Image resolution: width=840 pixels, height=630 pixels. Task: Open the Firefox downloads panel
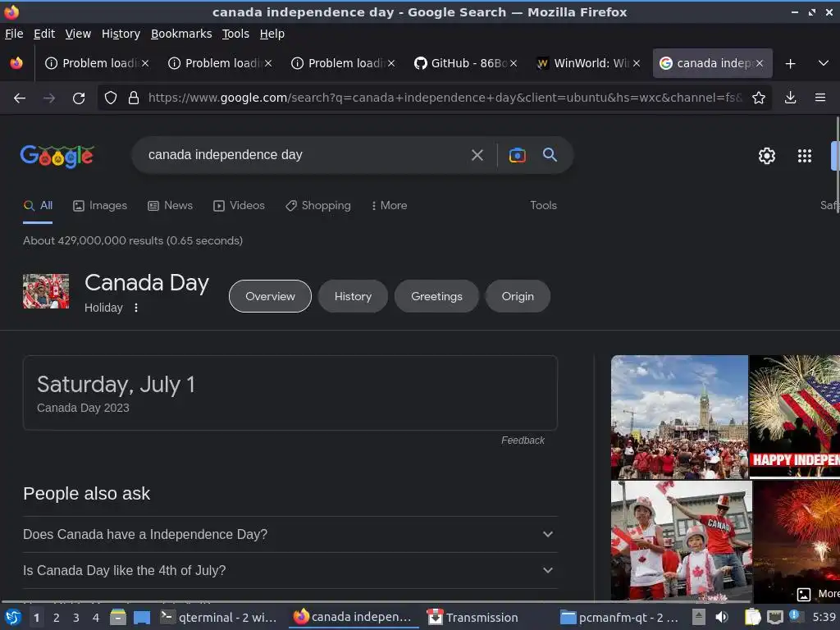click(x=790, y=98)
